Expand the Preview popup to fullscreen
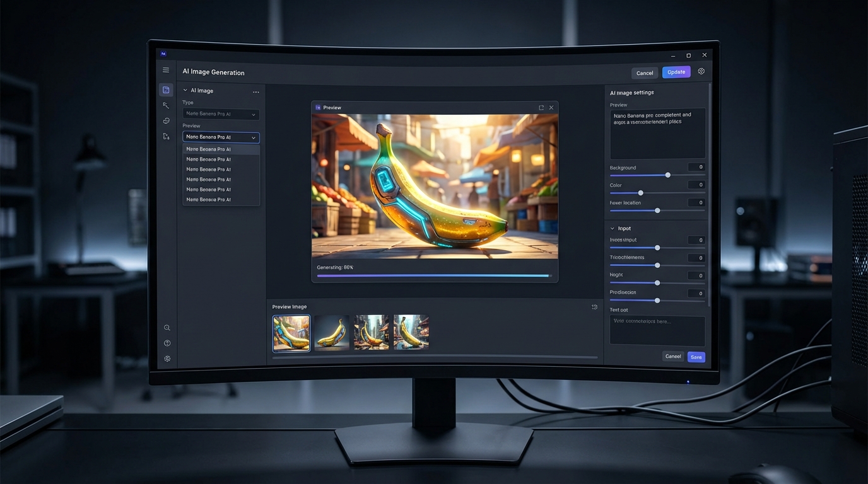This screenshot has height=484, width=868. (541, 108)
